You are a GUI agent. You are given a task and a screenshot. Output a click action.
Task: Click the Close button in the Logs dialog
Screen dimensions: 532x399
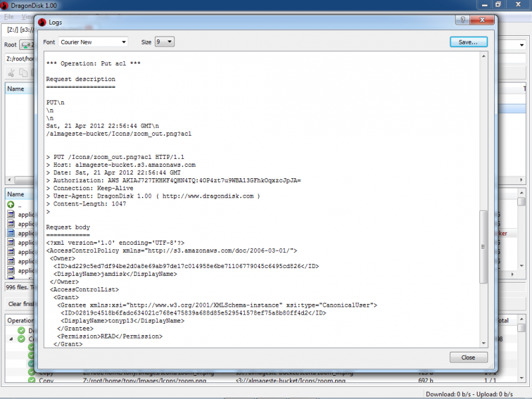coord(469,357)
